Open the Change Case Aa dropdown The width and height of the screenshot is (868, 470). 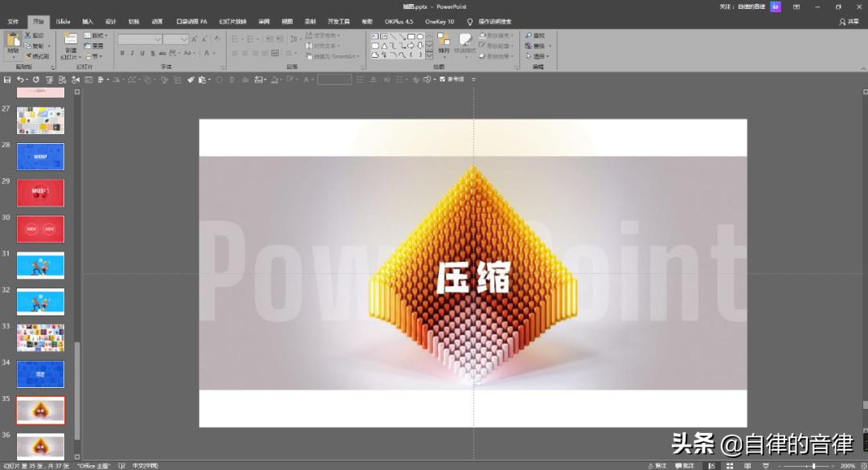[x=189, y=53]
